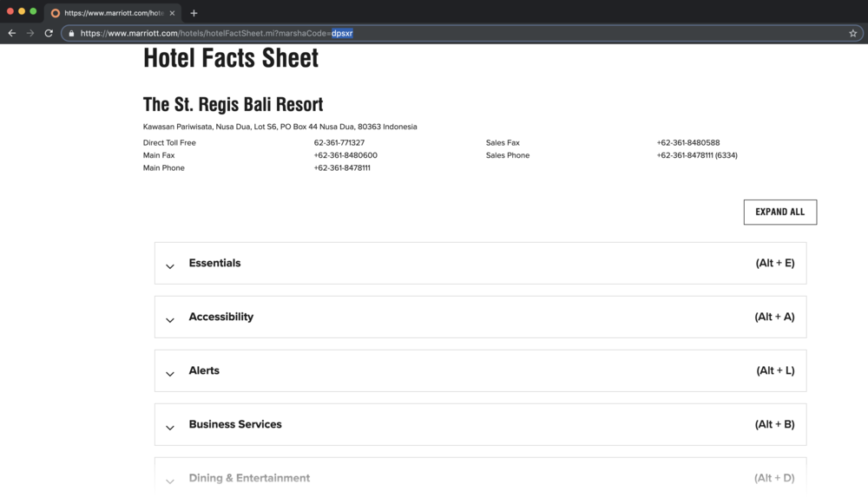The height and width of the screenshot is (504, 868).
Task: Select the marriott.com browser tab
Action: pos(113,13)
